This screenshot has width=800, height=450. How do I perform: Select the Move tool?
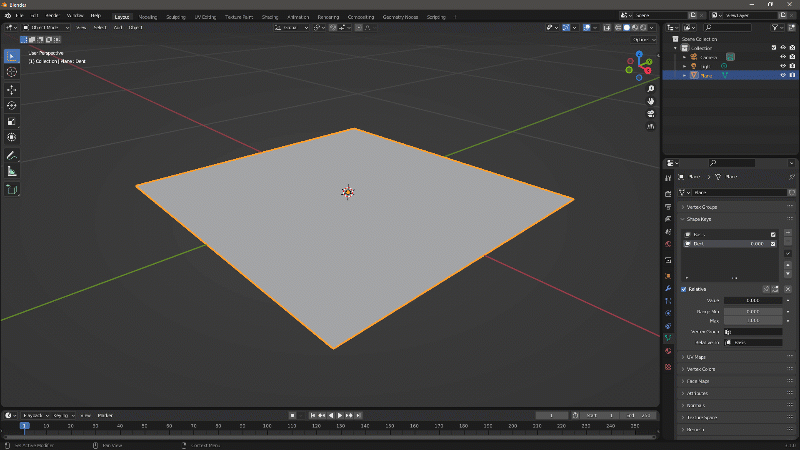click(12, 90)
